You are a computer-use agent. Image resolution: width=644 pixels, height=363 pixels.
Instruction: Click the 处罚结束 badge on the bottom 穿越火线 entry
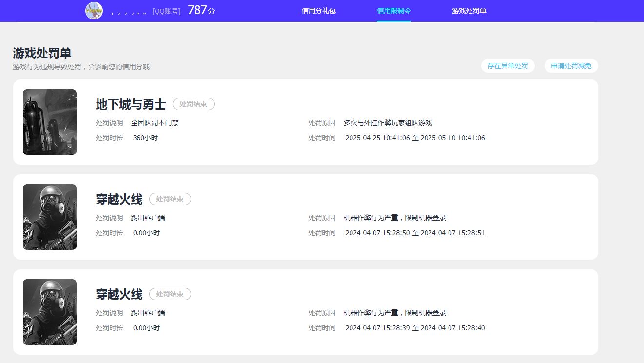[170, 294]
